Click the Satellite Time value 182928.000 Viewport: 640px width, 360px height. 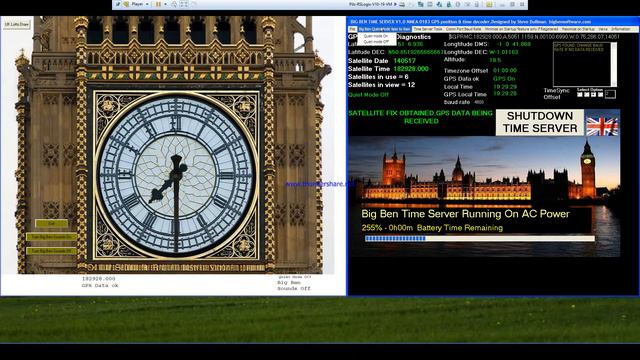click(x=411, y=69)
